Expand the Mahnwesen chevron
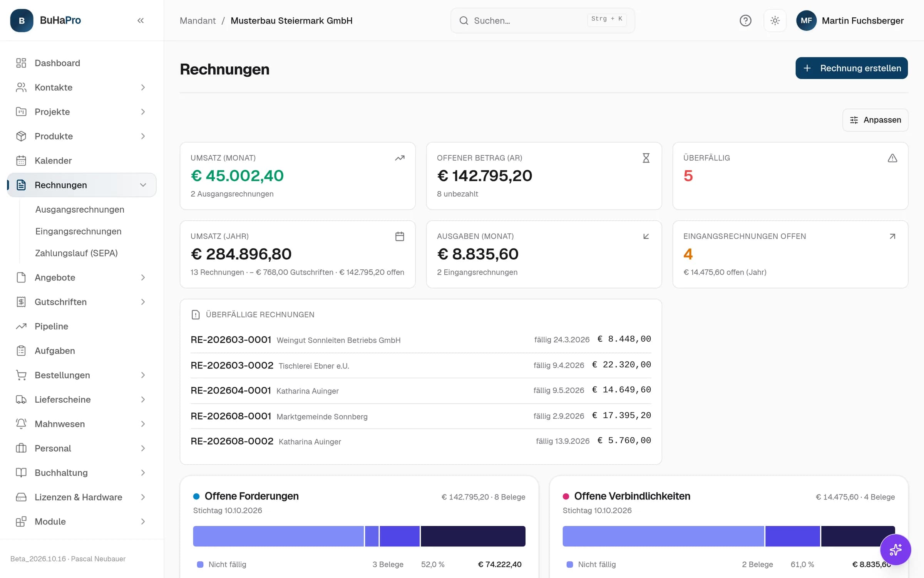 click(x=143, y=424)
